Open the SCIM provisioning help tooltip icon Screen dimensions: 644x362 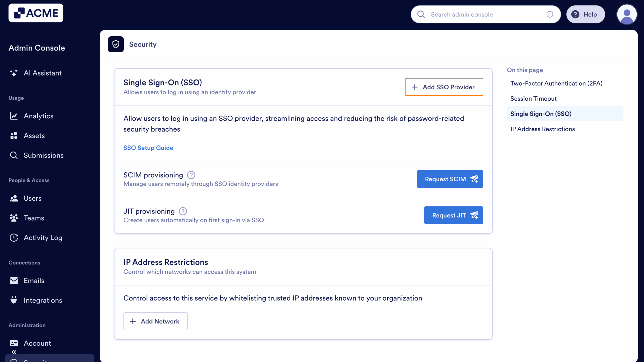tap(191, 175)
